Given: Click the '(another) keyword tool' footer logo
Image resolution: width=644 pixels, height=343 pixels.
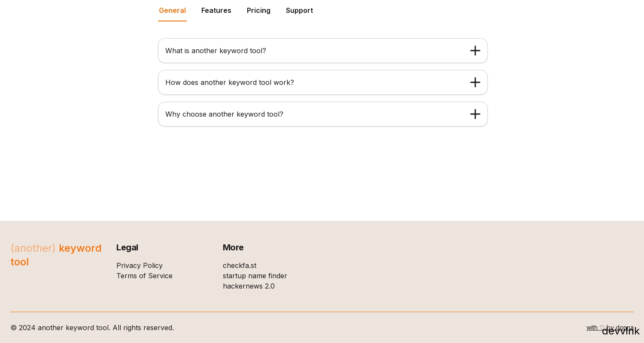Looking at the screenshot, I should (x=56, y=255).
